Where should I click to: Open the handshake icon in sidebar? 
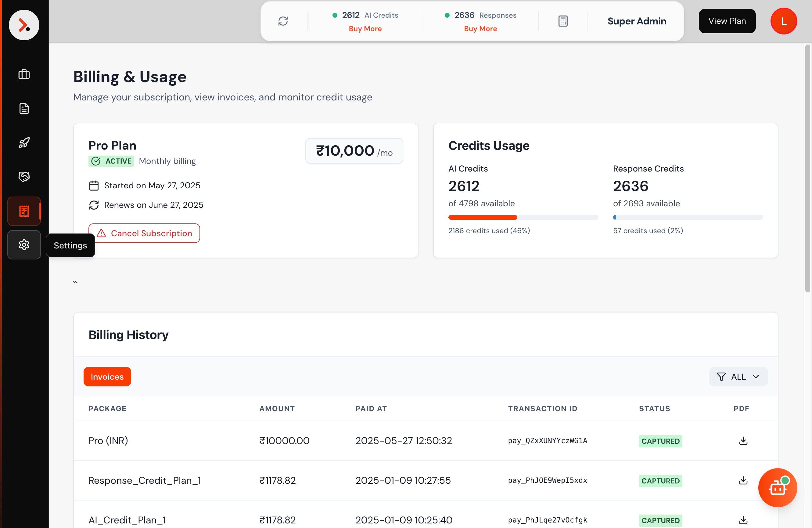[24, 177]
